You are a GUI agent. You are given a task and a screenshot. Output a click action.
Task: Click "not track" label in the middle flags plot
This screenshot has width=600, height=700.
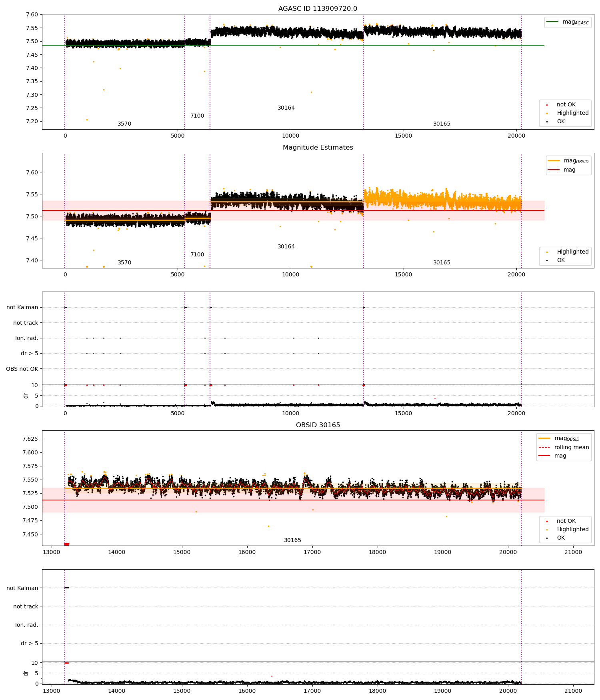(x=26, y=323)
